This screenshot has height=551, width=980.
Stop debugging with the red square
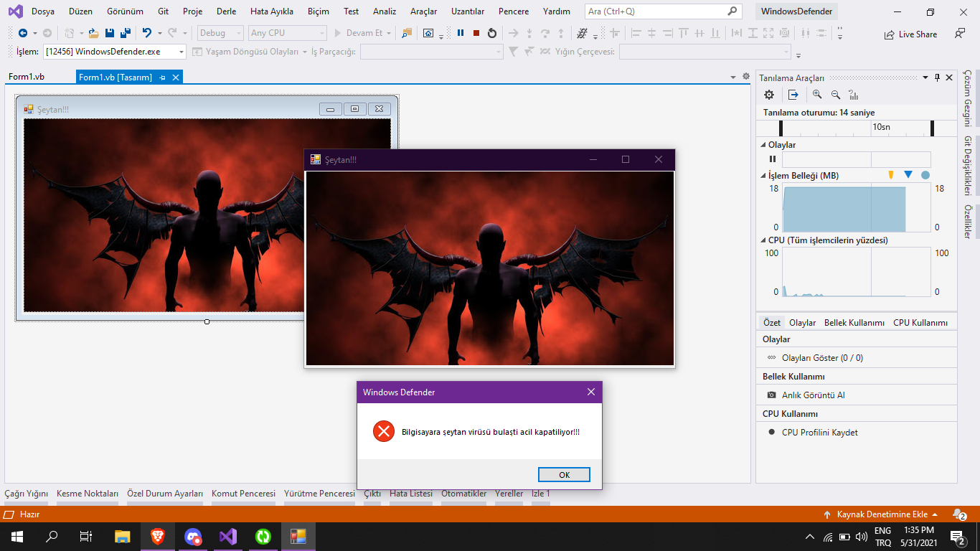[476, 33]
